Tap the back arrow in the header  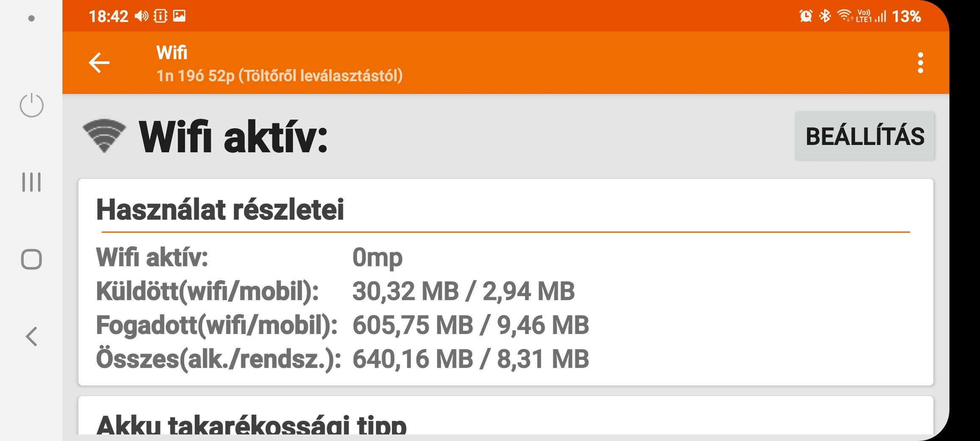99,63
